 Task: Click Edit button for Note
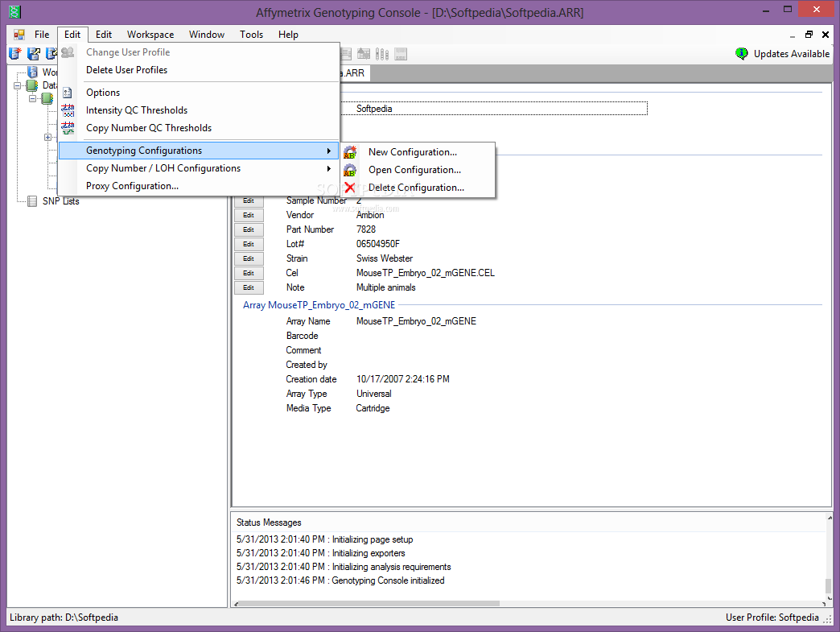point(249,287)
